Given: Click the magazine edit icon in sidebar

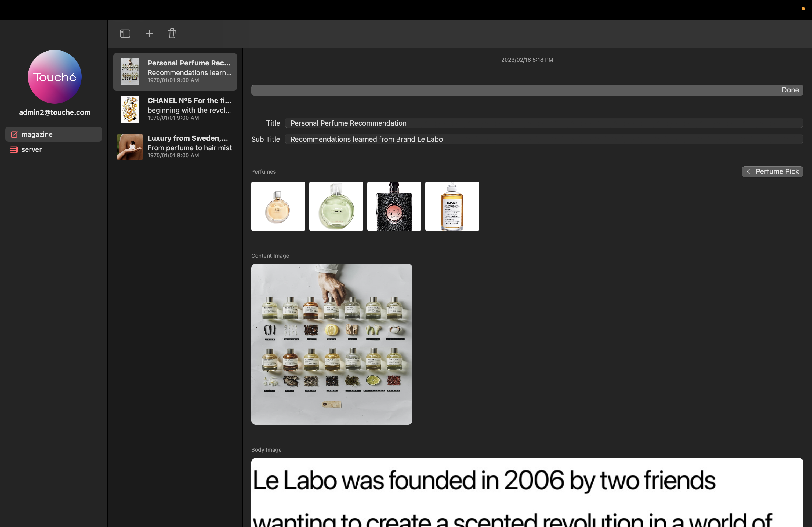Looking at the screenshot, I should [x=14, y=134].
